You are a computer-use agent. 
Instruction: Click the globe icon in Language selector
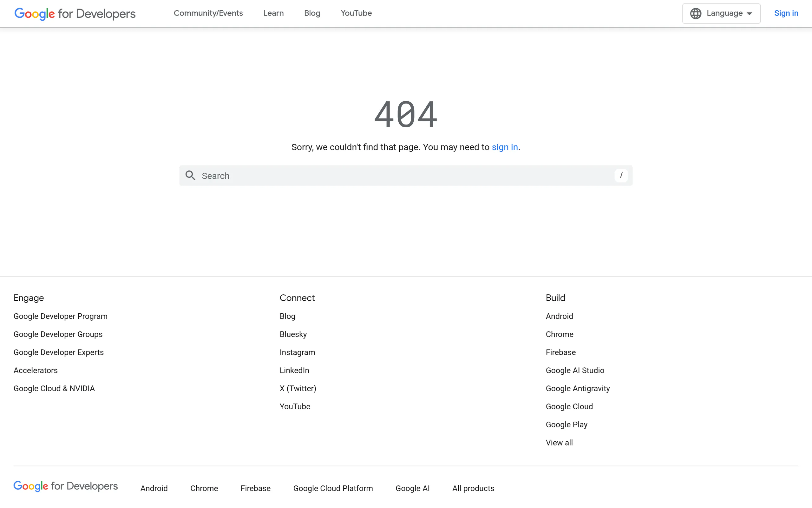pos(696,13)
